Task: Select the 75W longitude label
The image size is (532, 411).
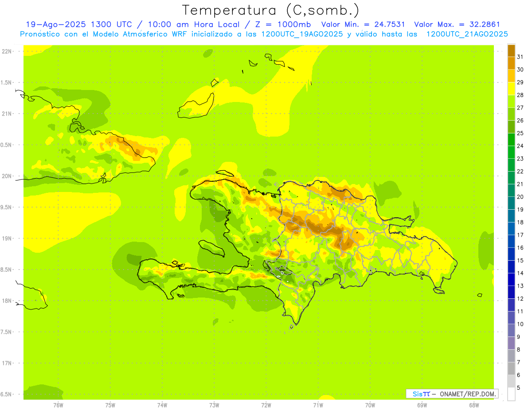Action: 110,405
